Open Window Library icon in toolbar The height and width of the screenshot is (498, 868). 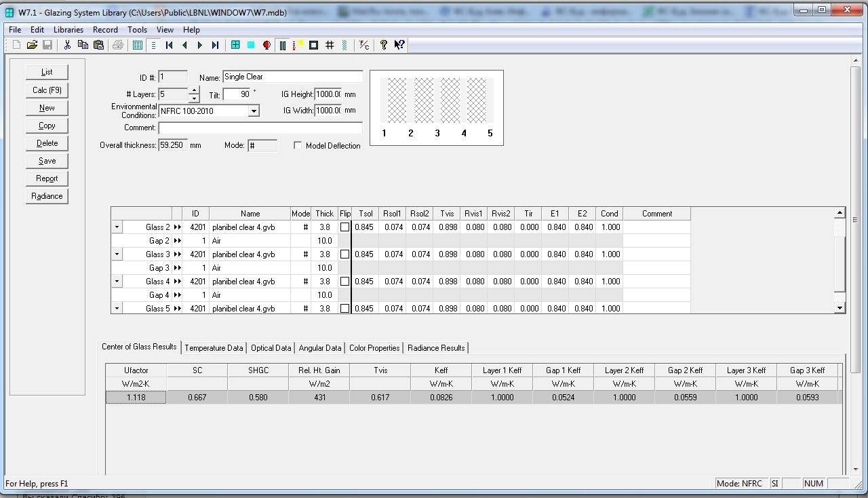235,45
